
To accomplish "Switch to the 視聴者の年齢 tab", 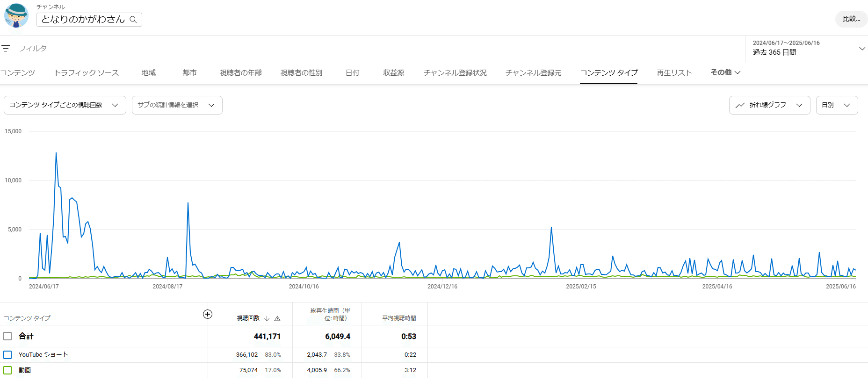I will [x=241, y=73].
